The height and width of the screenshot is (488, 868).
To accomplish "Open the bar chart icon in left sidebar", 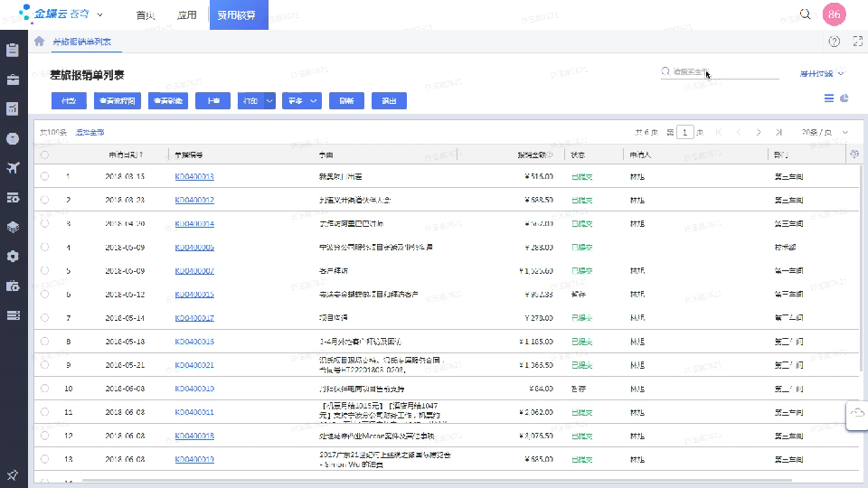I will (13, 109).
